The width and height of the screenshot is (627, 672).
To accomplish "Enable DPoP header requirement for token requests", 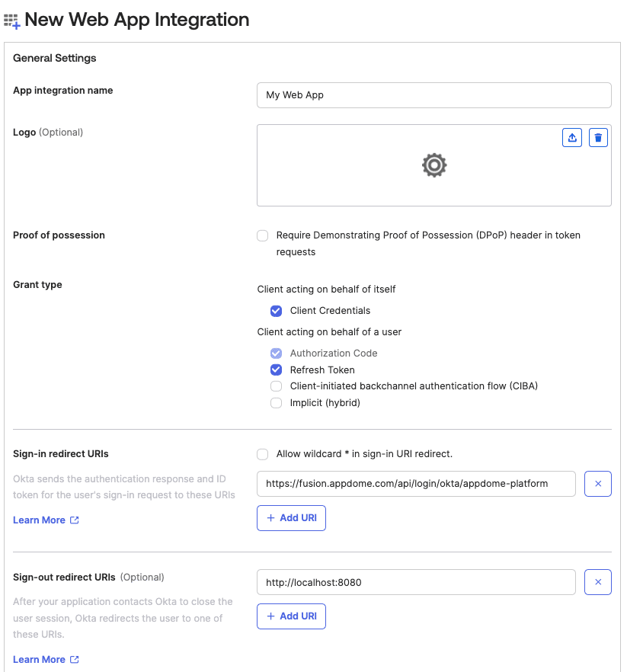I will pos(262,235).
